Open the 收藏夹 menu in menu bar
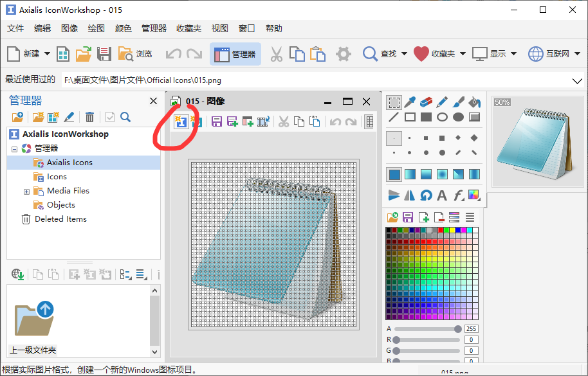 click(x=188, y=28)
